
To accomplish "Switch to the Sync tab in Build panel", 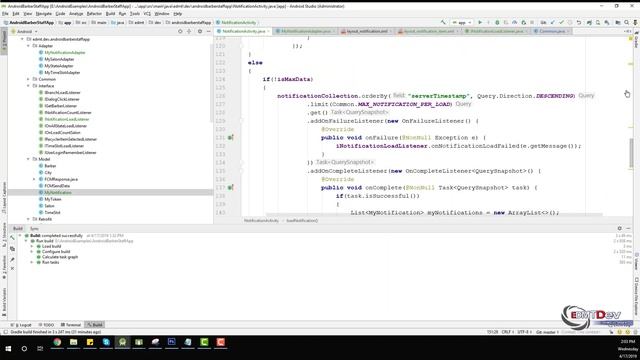I will click(34, 229).
